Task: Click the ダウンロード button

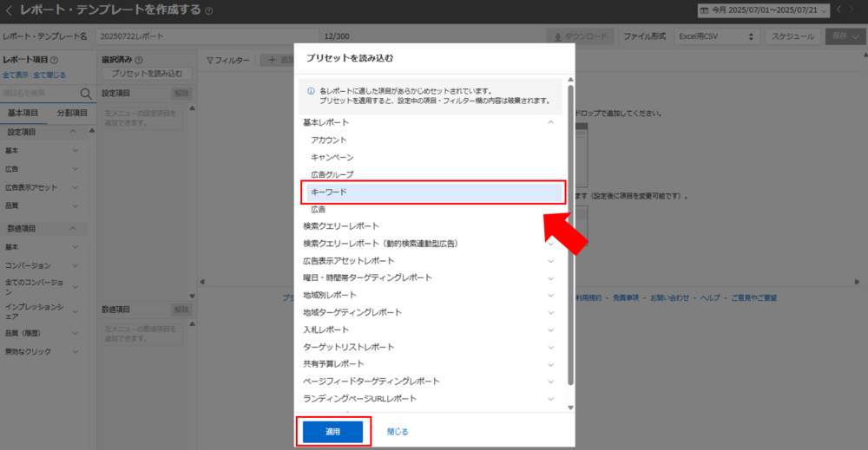Action: pyautogui.click(x=580, y=36)
